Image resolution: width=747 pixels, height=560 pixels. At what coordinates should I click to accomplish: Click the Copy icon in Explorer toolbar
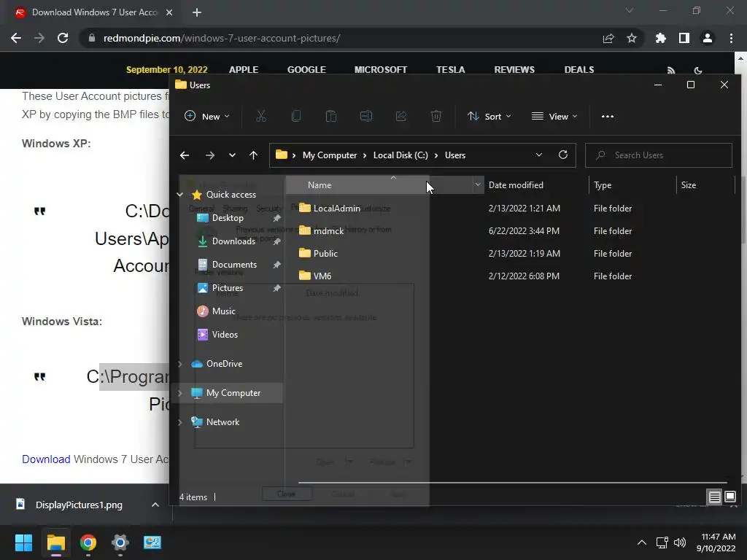pos(296,116)
